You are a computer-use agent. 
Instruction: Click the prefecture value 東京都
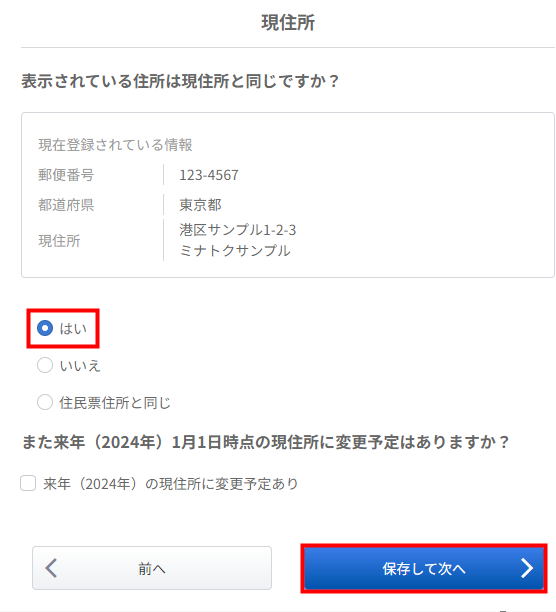pos(201,205)
